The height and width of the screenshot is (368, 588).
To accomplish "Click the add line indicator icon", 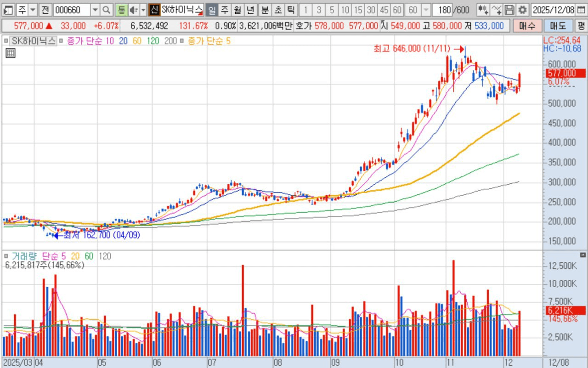I will [496, 10].
